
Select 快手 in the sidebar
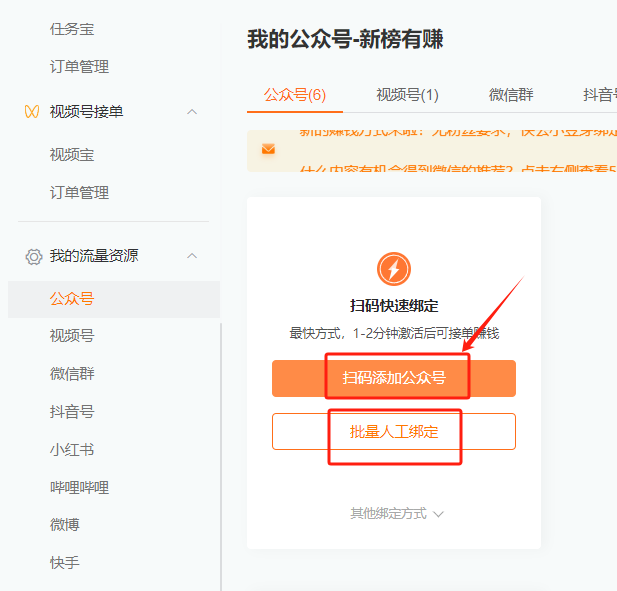click(65, 562)
